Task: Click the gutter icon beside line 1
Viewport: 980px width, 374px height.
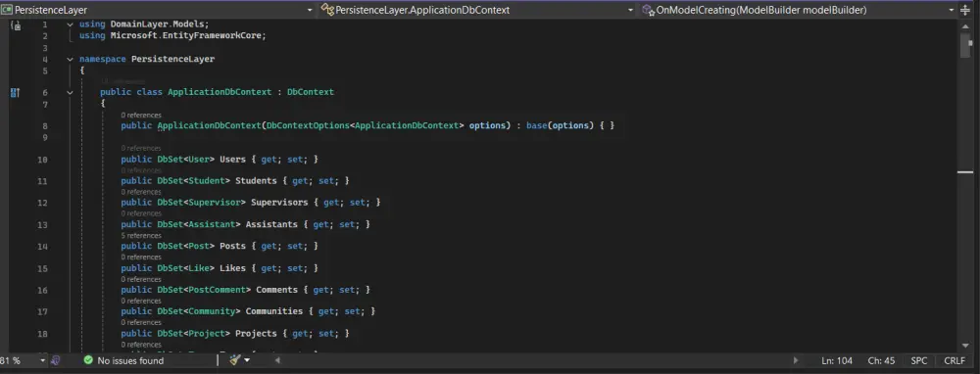Action: pos(17,25)
